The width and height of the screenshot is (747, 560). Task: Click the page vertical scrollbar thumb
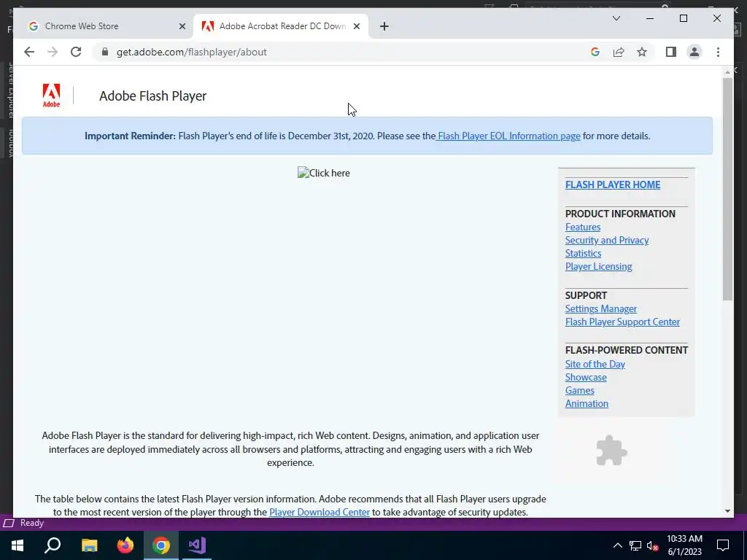[x=727, y=189]
